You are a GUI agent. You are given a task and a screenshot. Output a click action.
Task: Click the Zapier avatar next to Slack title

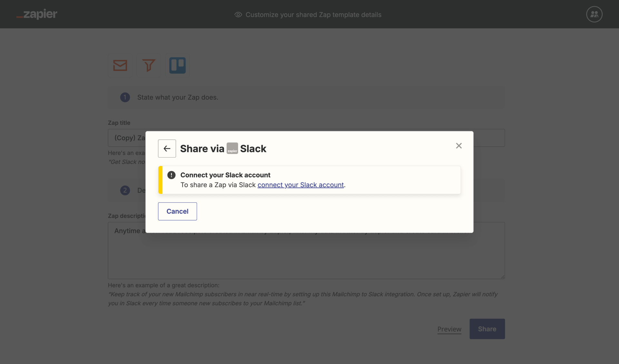[232, 148]
